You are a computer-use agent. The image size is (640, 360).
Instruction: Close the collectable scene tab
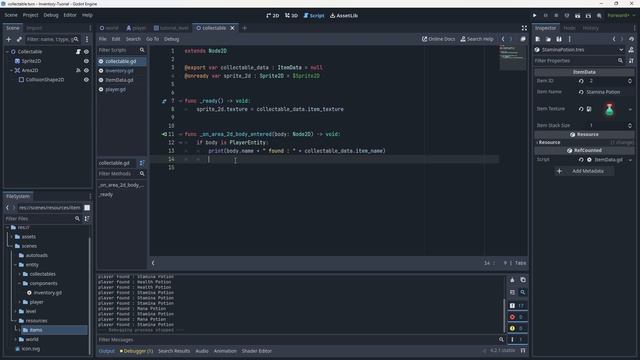coord(232,28)
